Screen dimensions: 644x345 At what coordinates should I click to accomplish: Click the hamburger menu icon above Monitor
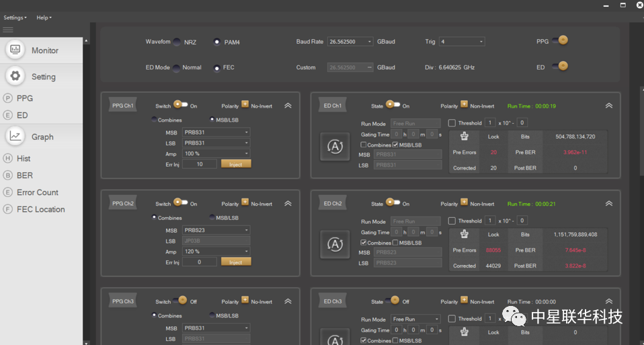click(x=8, y=30)
